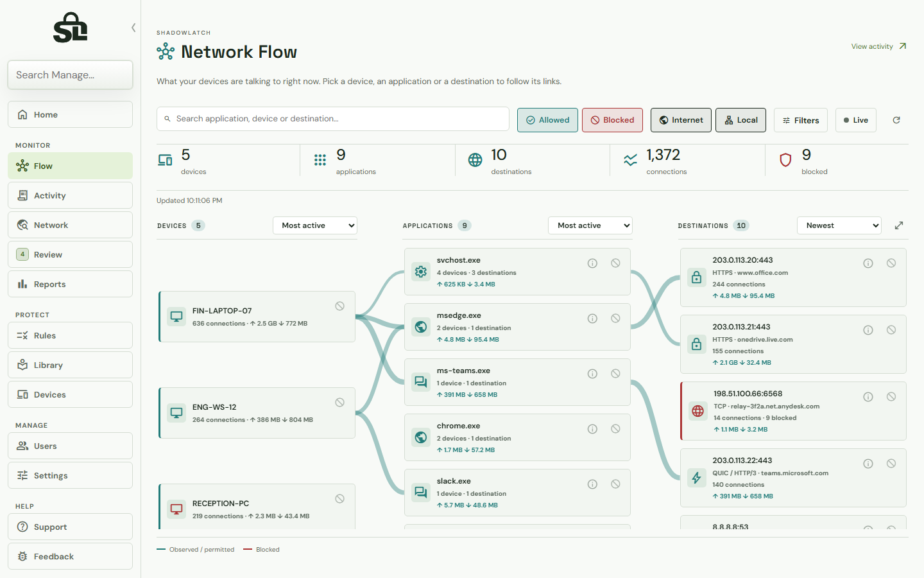Open Settings in the sidebar

[x=70, y=475]
